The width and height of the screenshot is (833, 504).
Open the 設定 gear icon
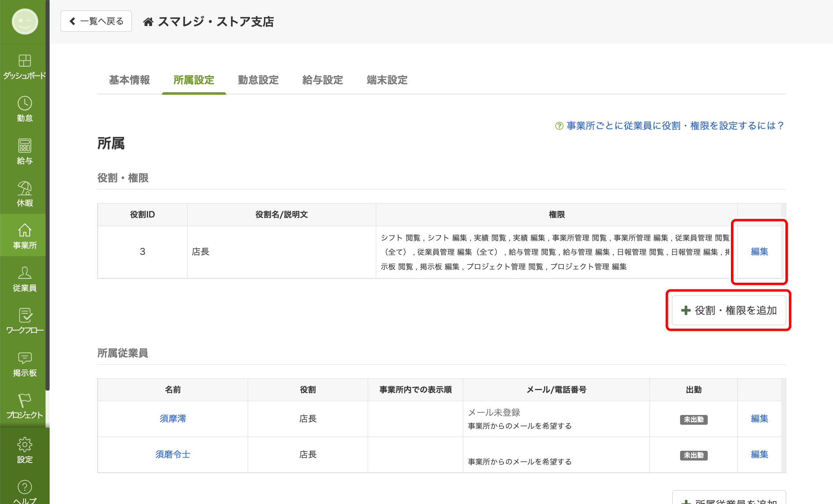[x=24, y=445]
